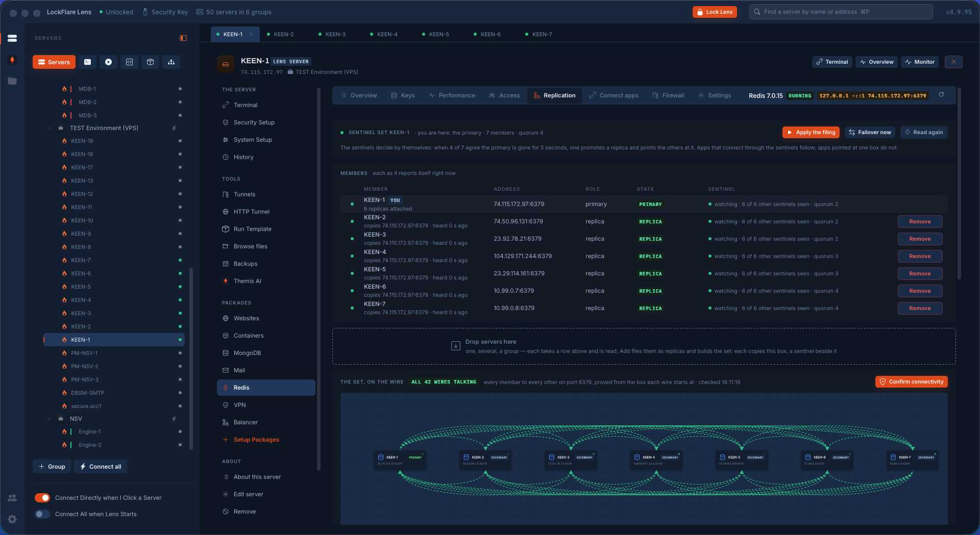This screenshot has width=980, height=535.
Task: Click the Read again button
Action: 924,132
